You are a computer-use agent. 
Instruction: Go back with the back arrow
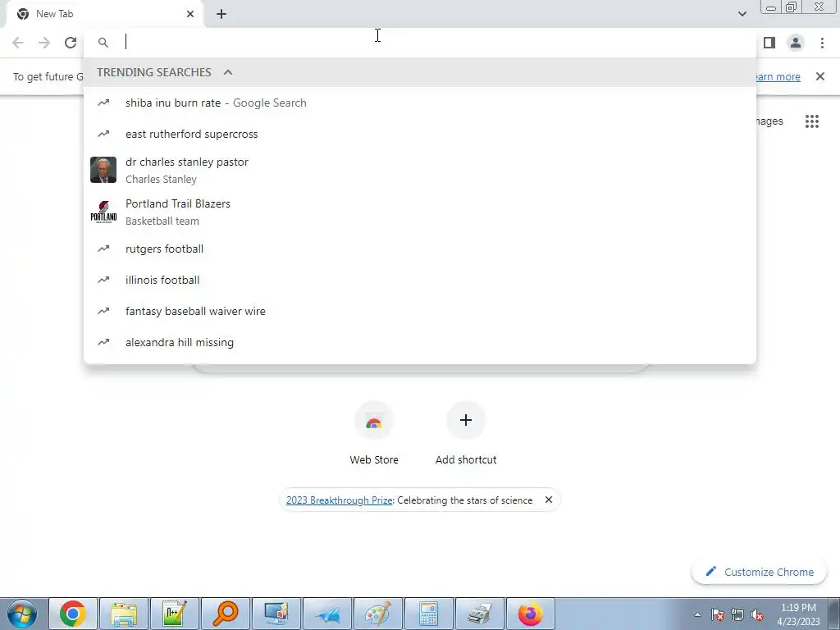coord(18,43)
